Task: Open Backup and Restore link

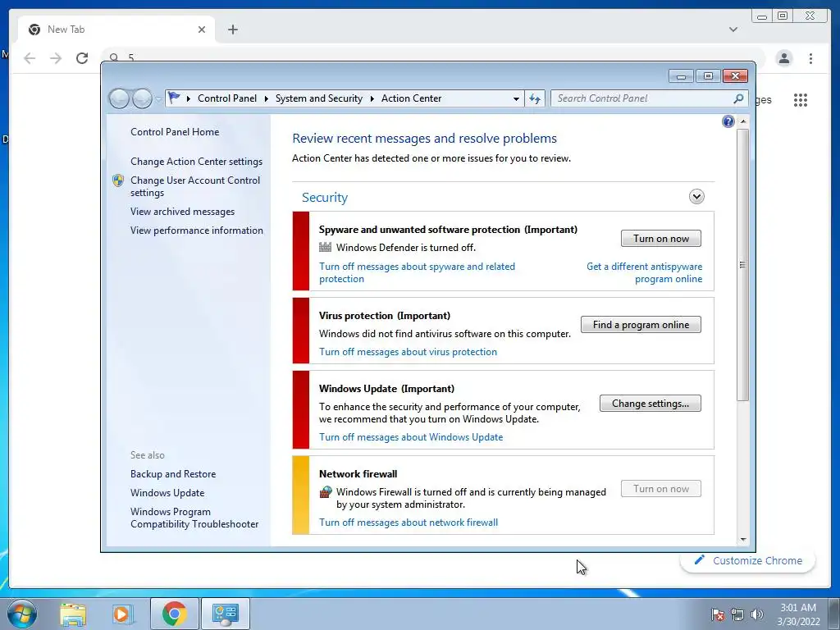Action: (x=173, y=474)
